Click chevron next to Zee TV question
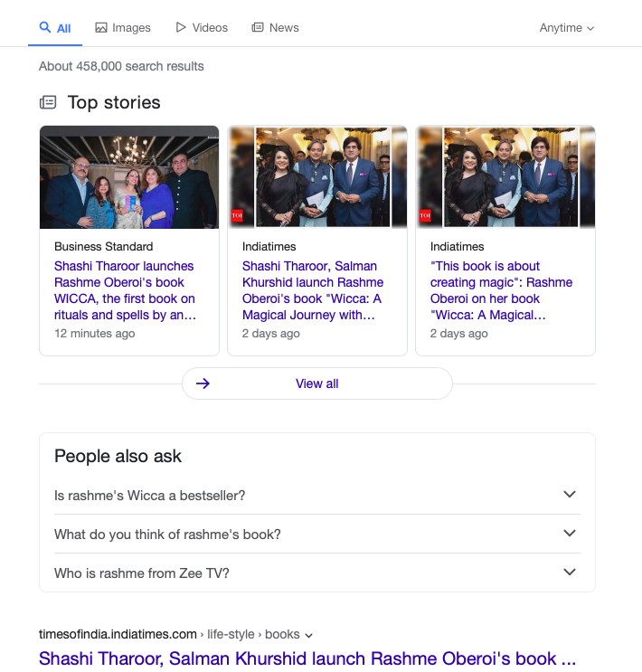 pyautogui.click(x=570, y=572)
